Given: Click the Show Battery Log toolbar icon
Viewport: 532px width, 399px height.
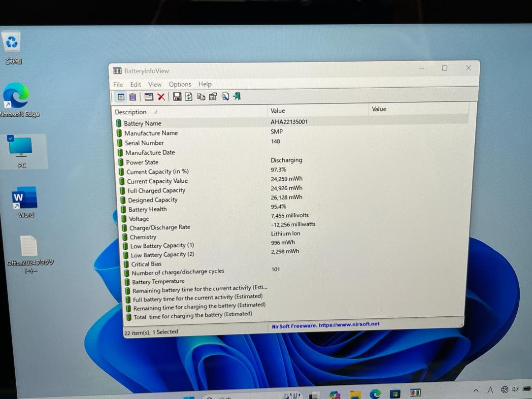Looking at the screenshot, I should [x=133, y=97].
